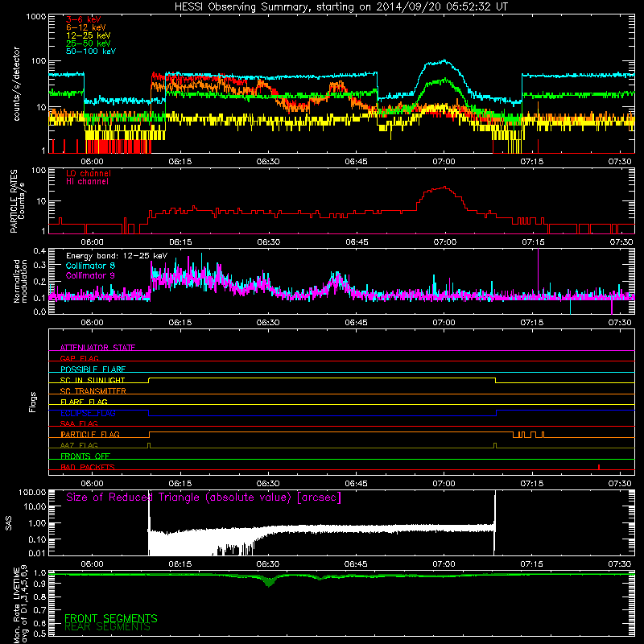Select the '6-12 keV' legend label
The height and width of the screenshot is (644, 644).
click(x=86, y=27)
